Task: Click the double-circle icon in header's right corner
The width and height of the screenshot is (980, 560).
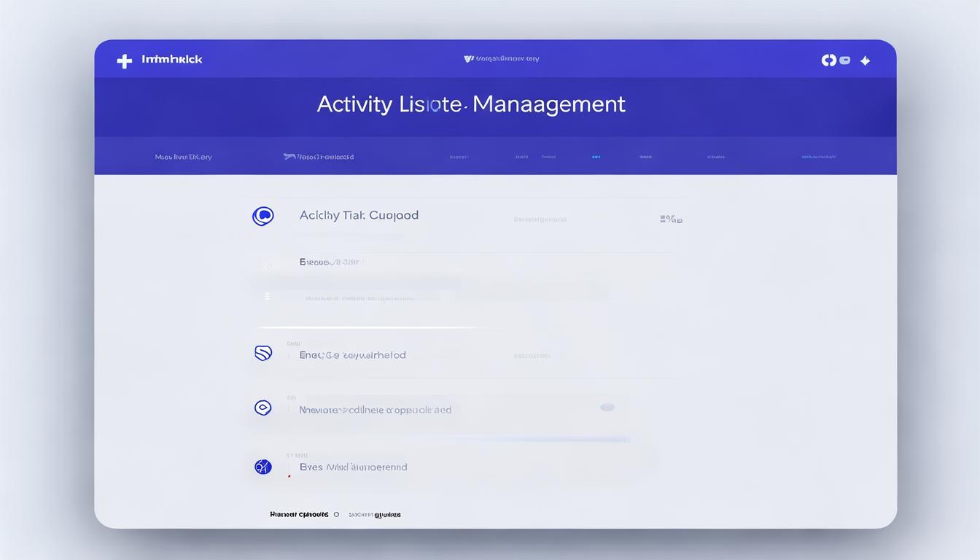Action: (x=828, y=61)
